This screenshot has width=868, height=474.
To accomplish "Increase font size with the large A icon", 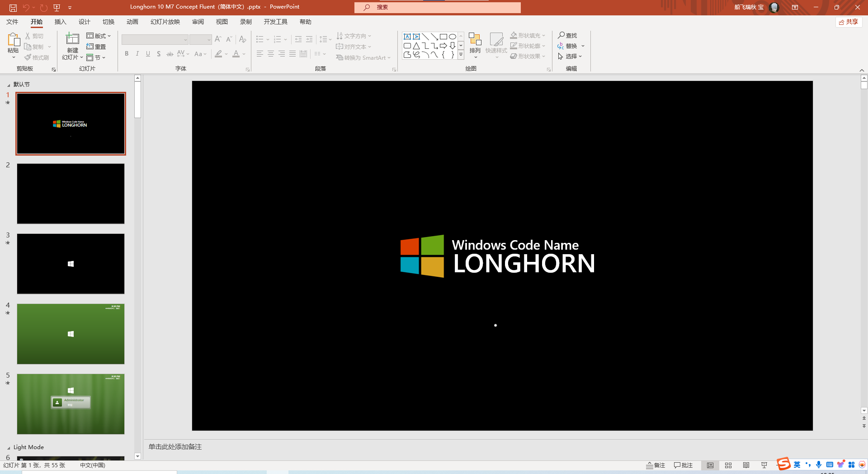I will tap(218, 39).
